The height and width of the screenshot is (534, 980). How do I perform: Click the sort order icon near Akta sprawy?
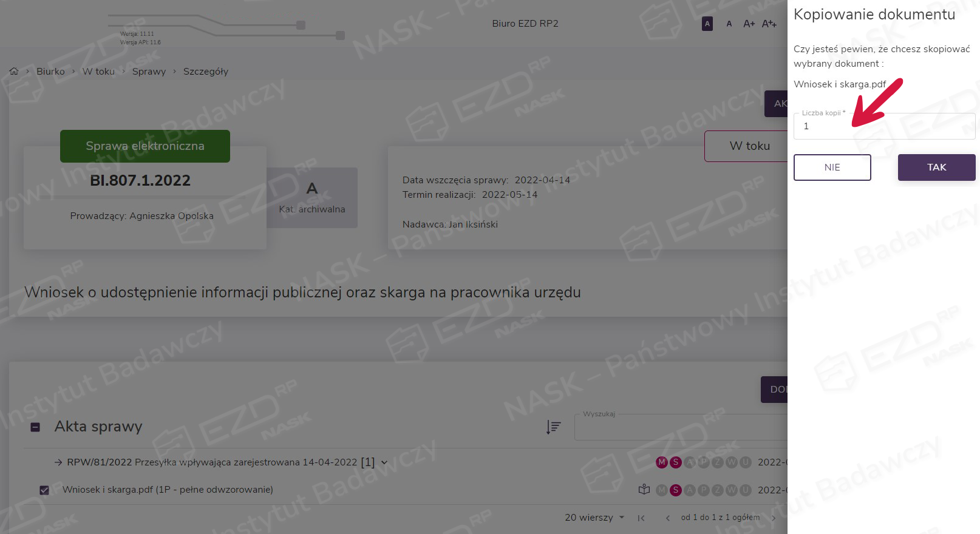point(553,427)
